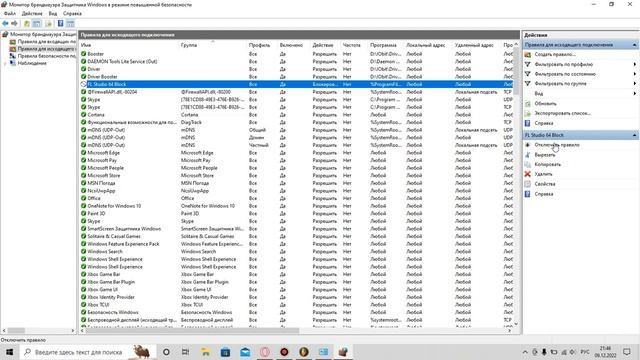This screenshot has width=640, height=360.
Task: Select the outbound rules tree node
Action: (x=43, y=49)
